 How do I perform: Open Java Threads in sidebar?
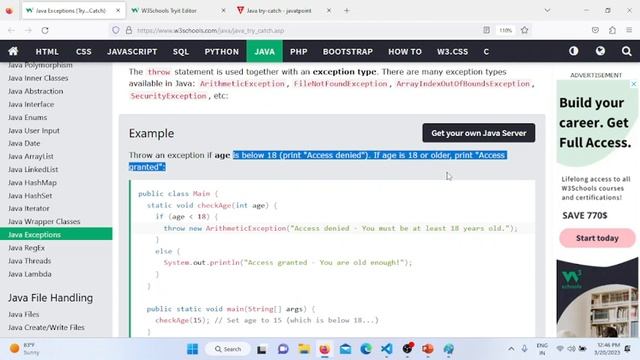pyautogui.click(x=29, y=261)
